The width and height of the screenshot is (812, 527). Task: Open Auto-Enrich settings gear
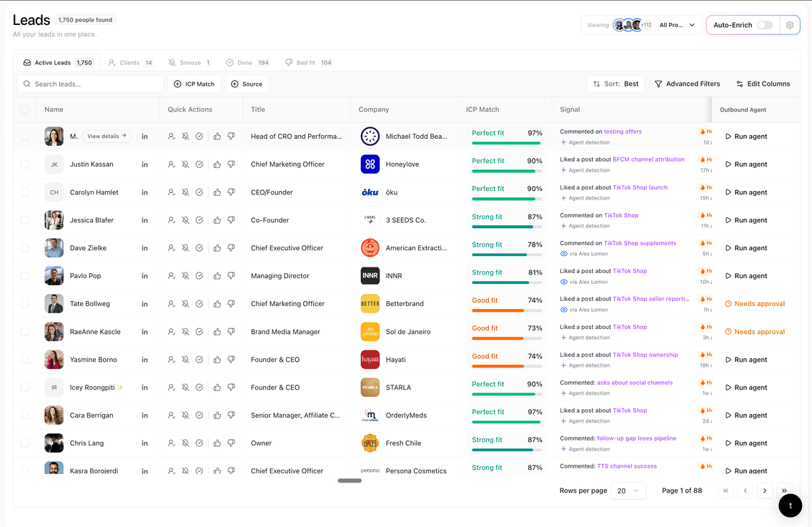point(790,25)
